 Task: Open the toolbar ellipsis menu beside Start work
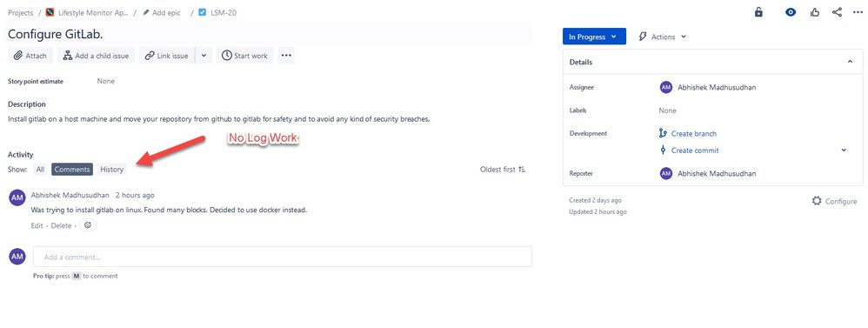286,56
